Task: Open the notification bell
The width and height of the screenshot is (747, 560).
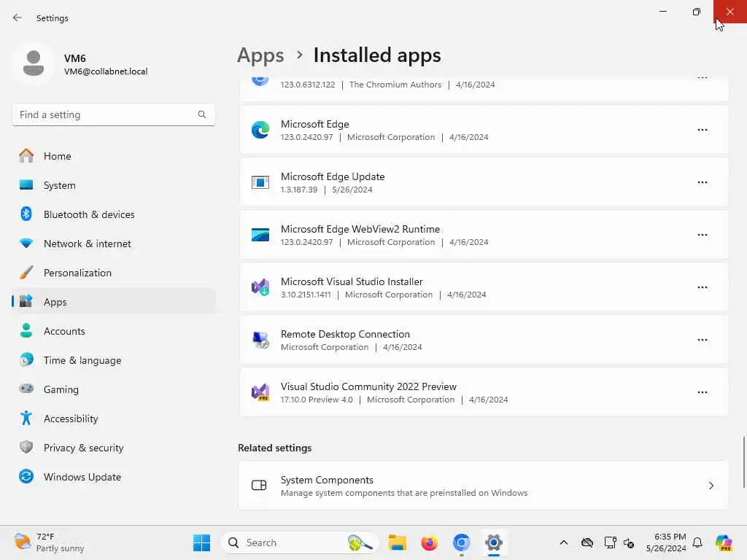Action: coord(697,542)
